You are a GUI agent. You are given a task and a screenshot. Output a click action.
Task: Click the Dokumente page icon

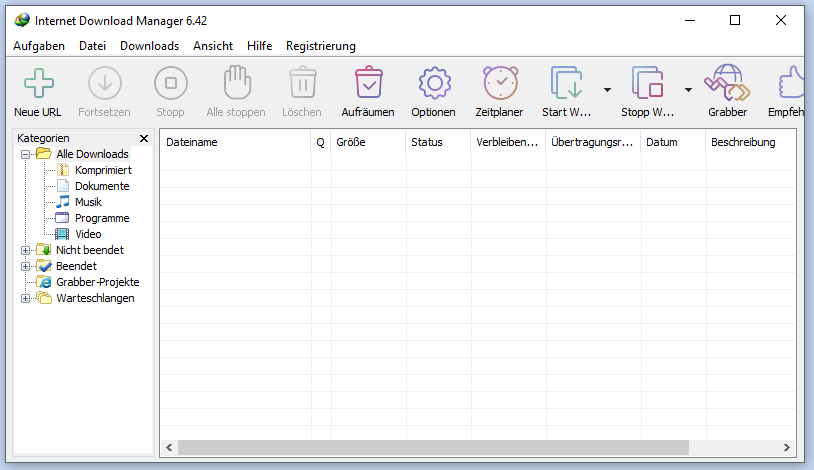63,186
